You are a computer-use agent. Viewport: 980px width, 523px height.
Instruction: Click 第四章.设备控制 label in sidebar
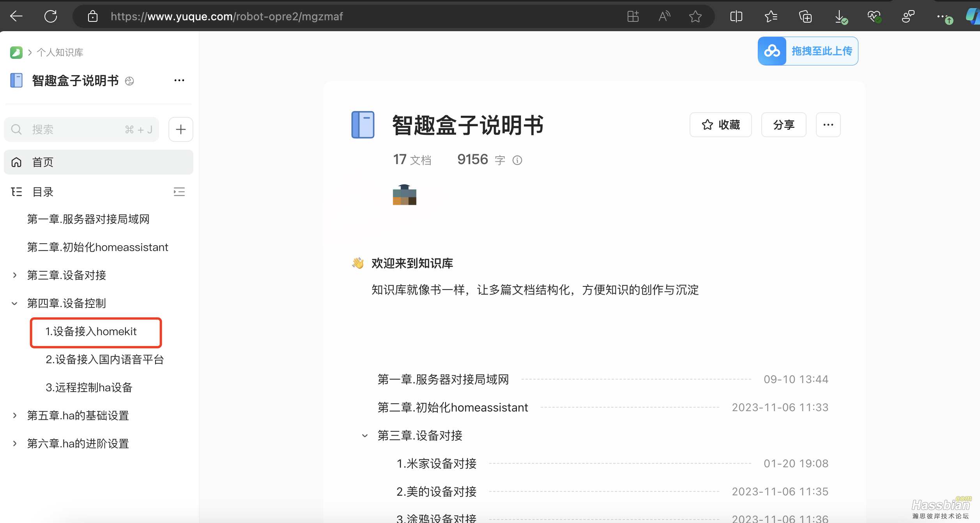pyautogui.click(x=67, y=303)
